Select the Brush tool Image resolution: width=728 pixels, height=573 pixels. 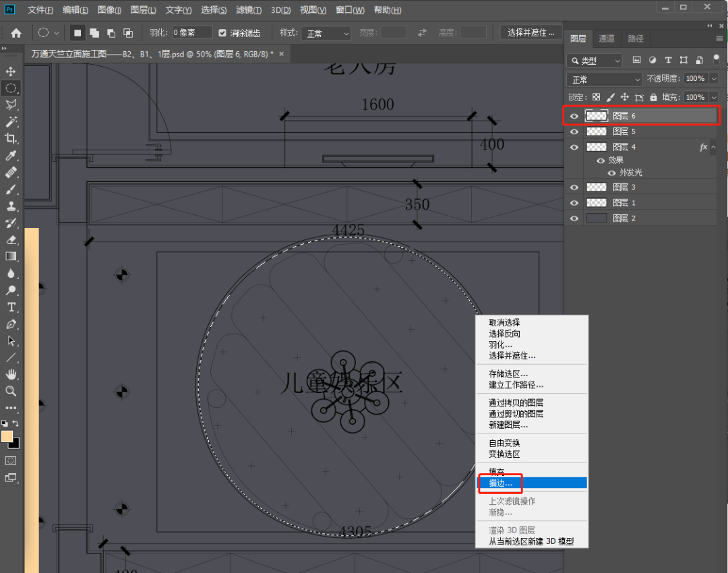pos(11,189)
